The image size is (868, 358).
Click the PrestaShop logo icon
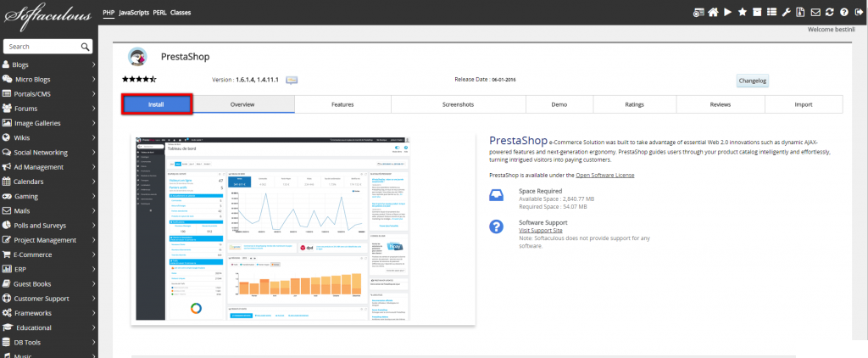pyautogui.click(x=137, y=57)
